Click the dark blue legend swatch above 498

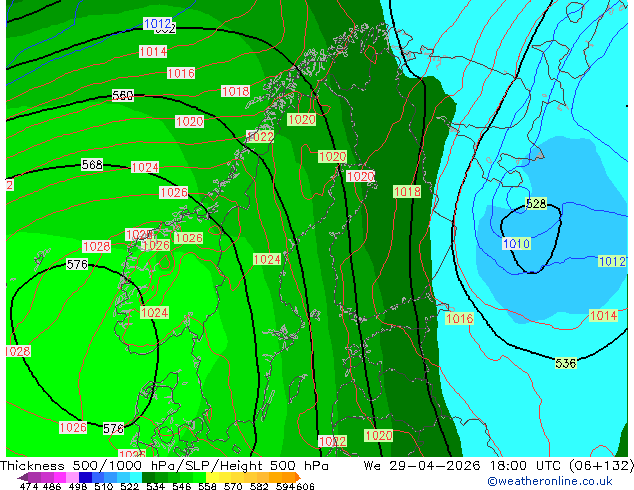[85, 477]
